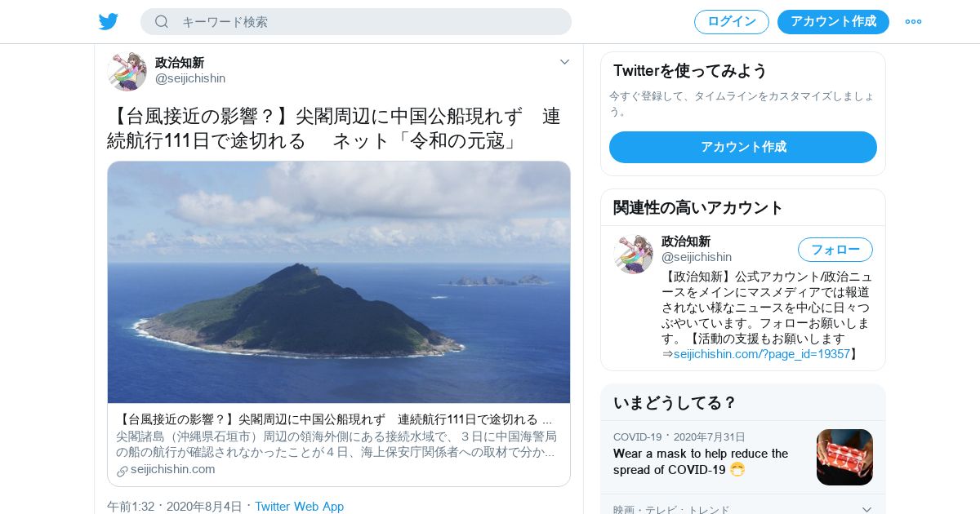The width and height of the screenshot is (980, 514).
Task: Open the Senkaku island article image
Action: (339, 282)
